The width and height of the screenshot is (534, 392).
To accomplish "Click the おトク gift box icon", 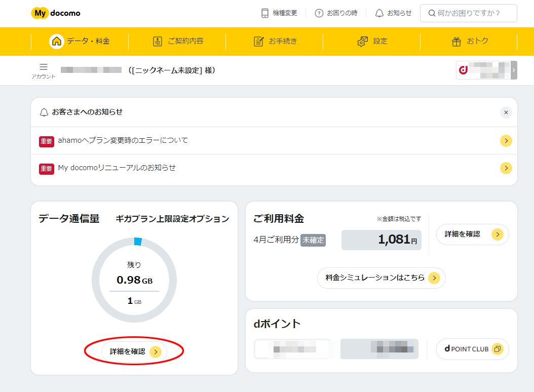I will [456, 42].
